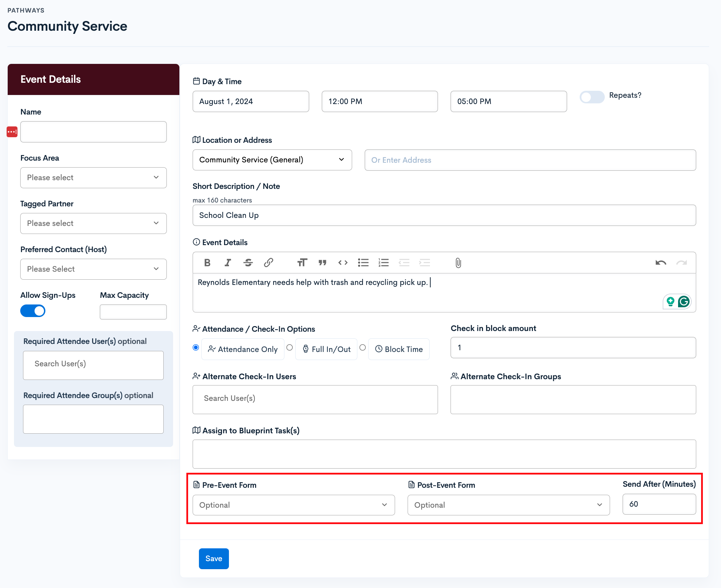
Task: Insert a link via the chain icon
Action: pyautogui.click(x=268, y=263)
